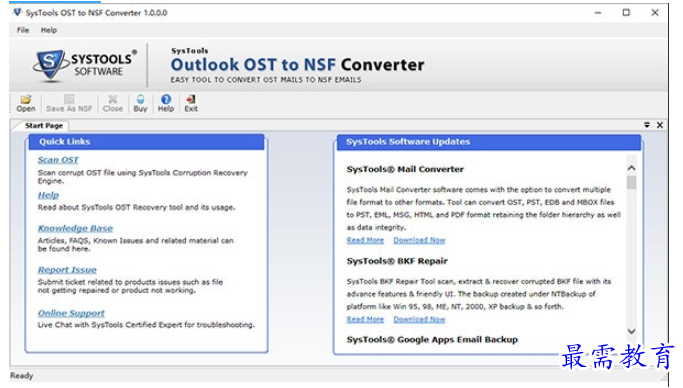This screenshot has height=388, width=683.
Task: Minimize the converter window
Action: [x=598, y=13]
